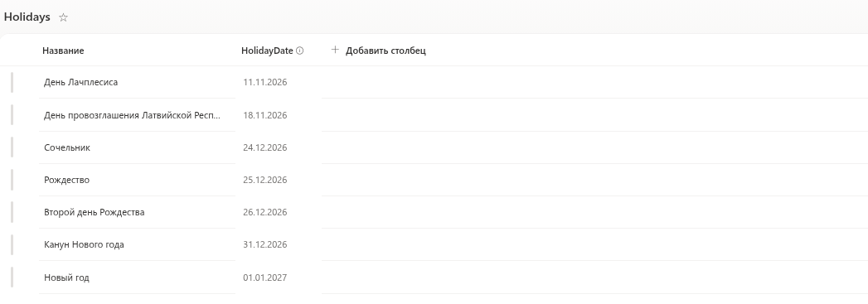The image size is (868, 304).
Task: Click the 11.11.2026 date cell
Action: (264, 82)
